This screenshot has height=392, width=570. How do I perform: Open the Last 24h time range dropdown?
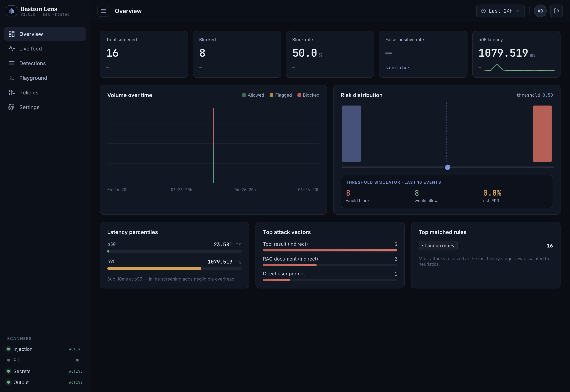click(x=500, y=11)
